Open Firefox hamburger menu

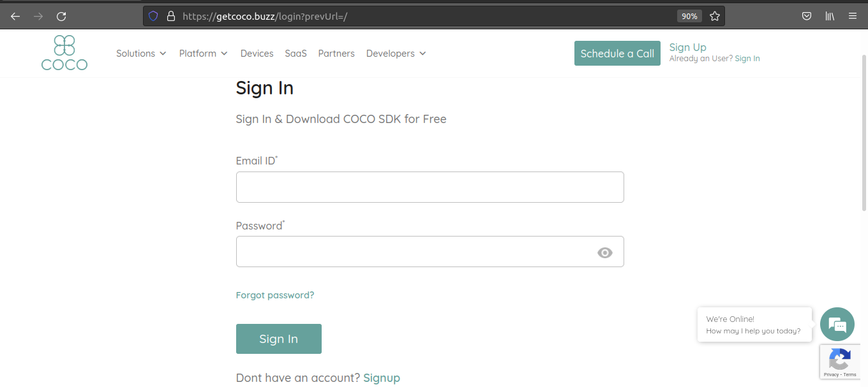pos(853,16)
